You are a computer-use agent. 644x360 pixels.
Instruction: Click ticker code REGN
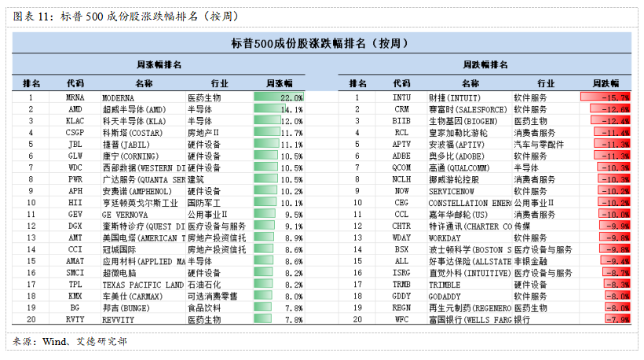(x=401, y=308)
